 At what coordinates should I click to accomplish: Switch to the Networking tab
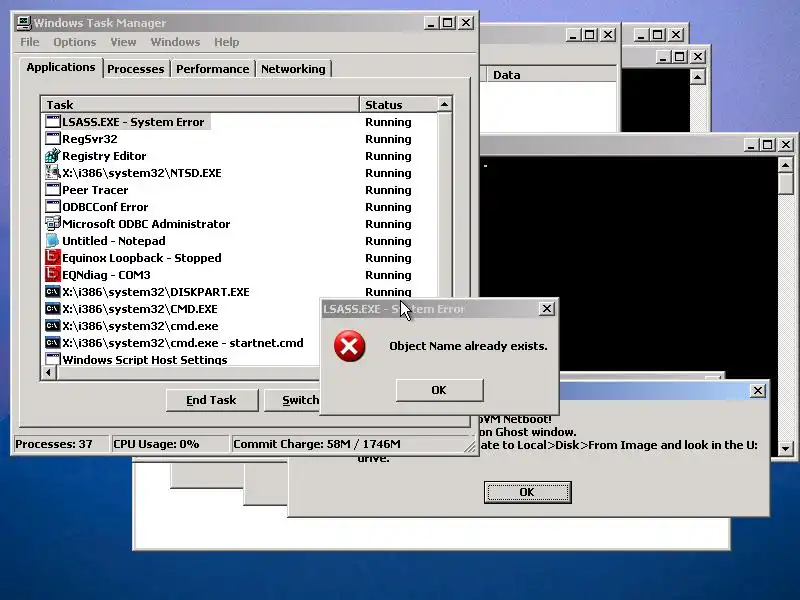pyautogui.click(x=293, y=69)
